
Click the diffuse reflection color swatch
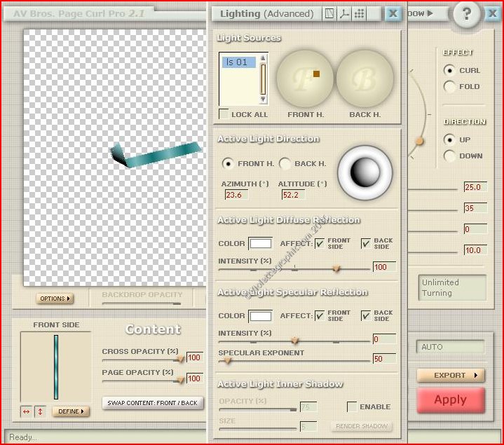(x=261, y=244)
